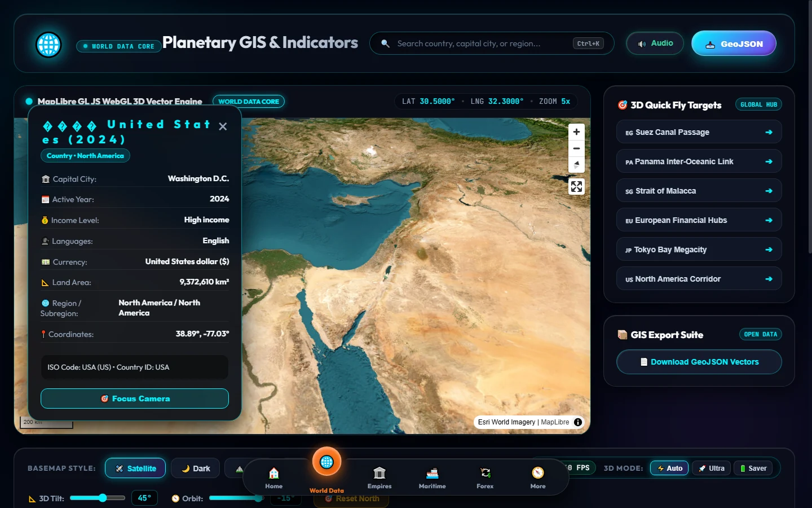Focus the country search field
The width and height of the screenshot is (812, 508).
492,43
